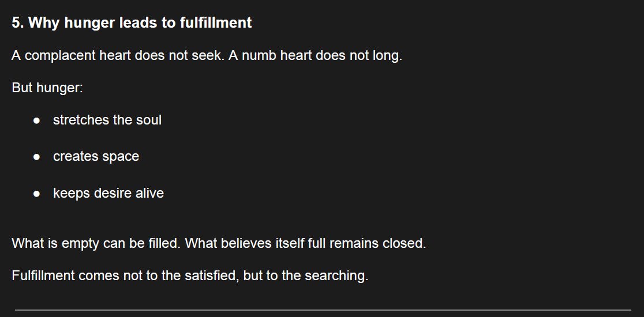The width and height of the screenshot is (644, 317).
Task: Click the horizontal divider line below the text
Action: [322, 310]
